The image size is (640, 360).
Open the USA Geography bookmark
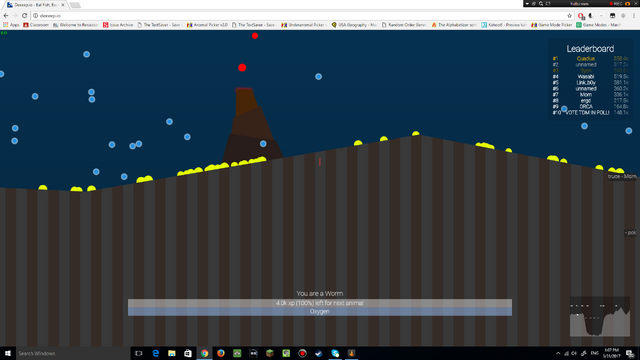coord(354,25)
